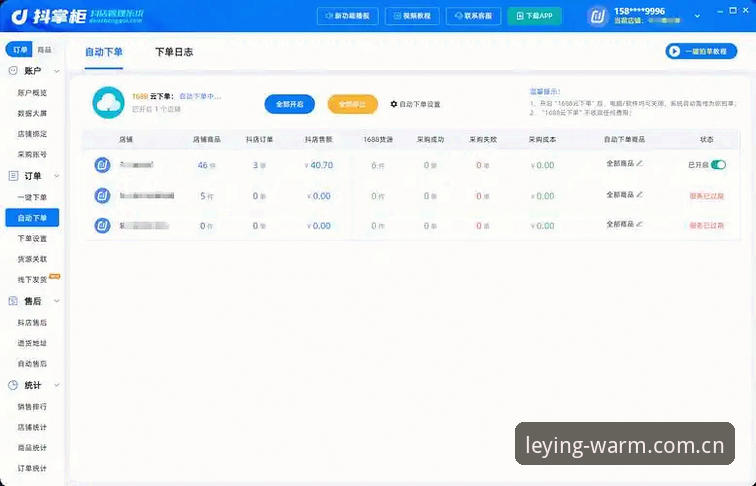The height and width of the screenshot is (486, 756).
Task: Open 订单统计 in the sidebar
Action: click(32, 468)
